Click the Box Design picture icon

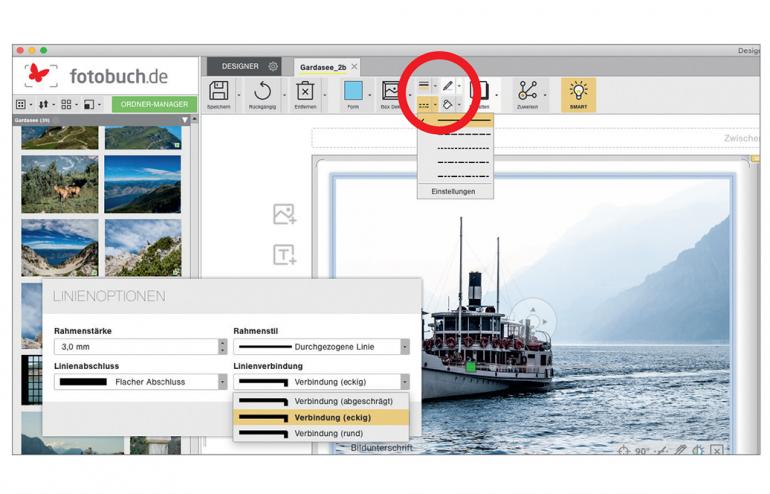coord(391,91)
